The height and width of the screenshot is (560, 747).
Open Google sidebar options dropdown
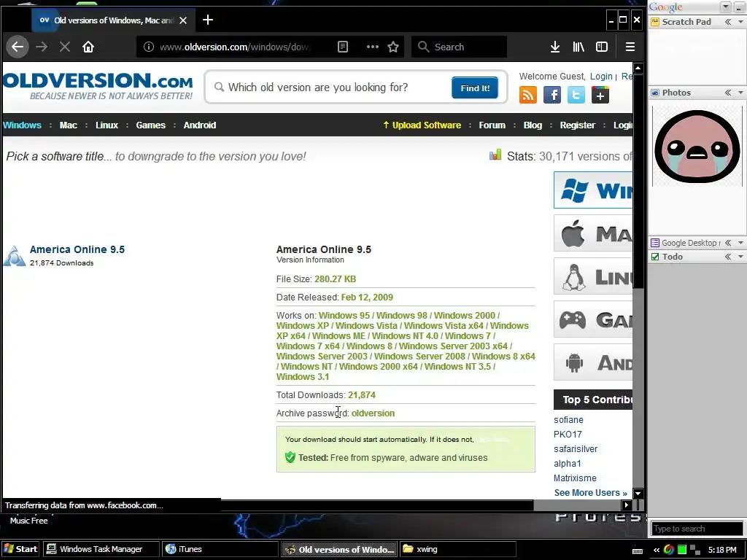click(x=726, y=7)
